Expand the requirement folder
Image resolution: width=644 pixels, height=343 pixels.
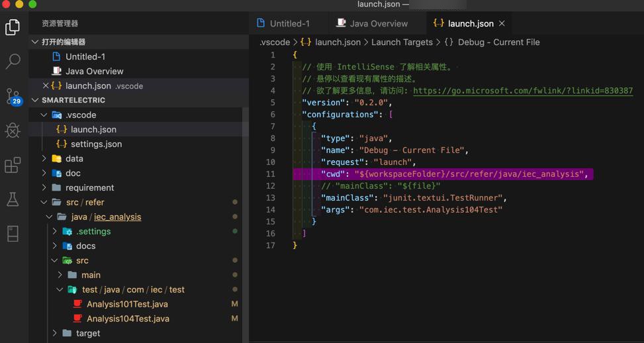[44, 188]
